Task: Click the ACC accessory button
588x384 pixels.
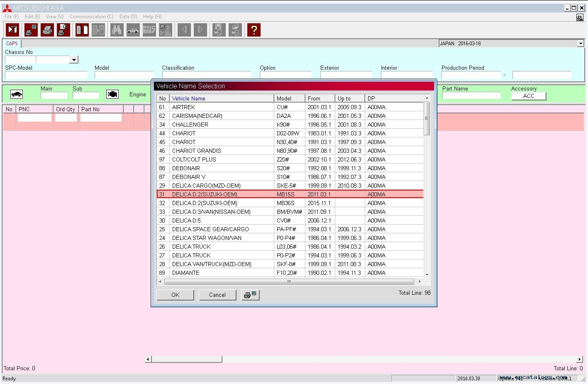Action: tap(529, 96)
